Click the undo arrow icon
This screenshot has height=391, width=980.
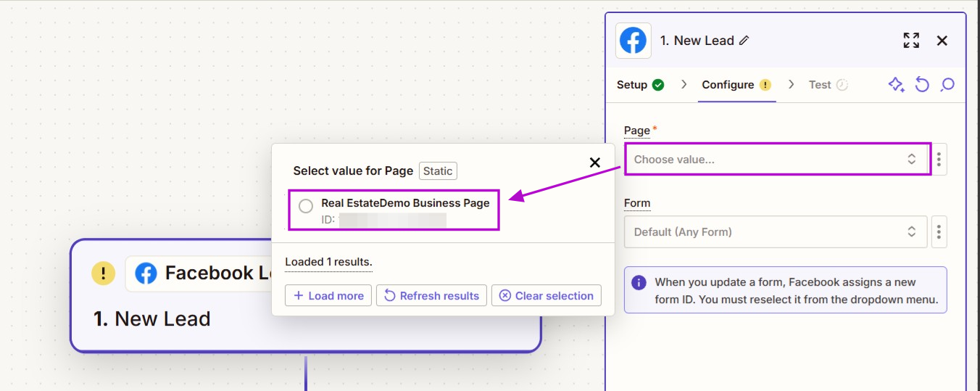point(922,85)
